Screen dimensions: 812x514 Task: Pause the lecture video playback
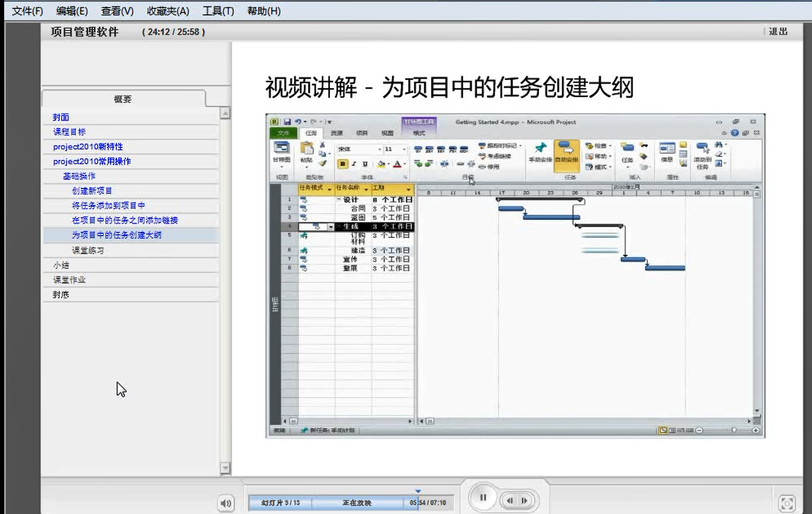click(x=483, y=498)
